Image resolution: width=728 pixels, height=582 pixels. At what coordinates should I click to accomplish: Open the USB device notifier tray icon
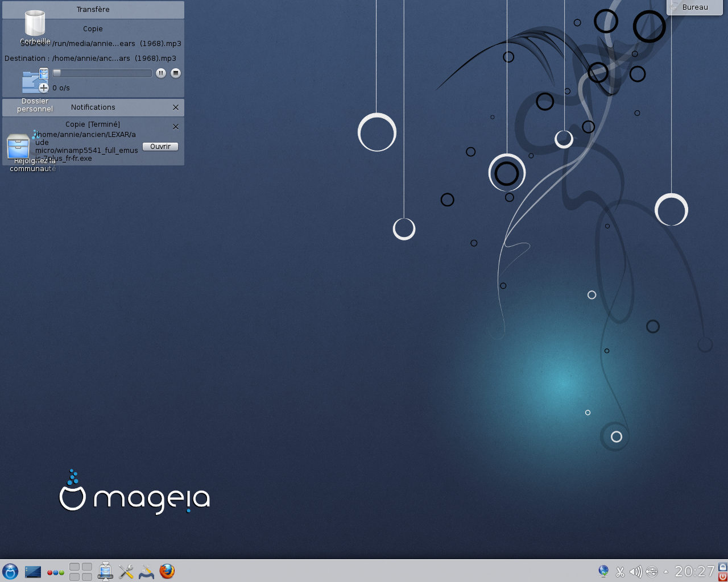(652, 572)
